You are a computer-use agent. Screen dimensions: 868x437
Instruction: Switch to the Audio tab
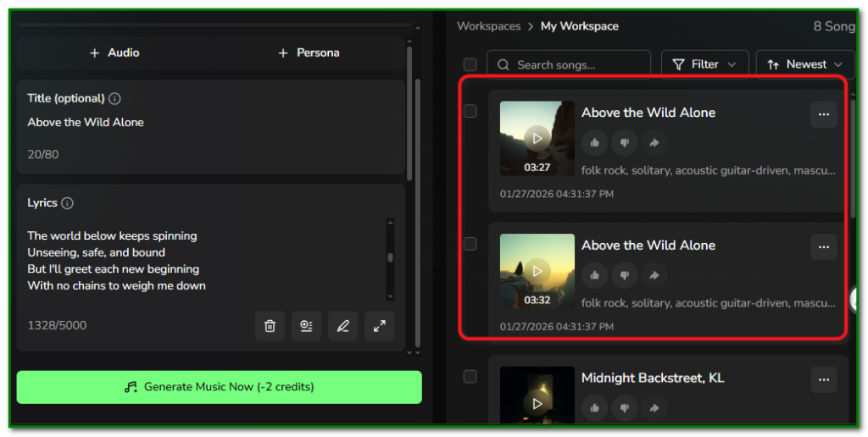click(x=114, y=53)
